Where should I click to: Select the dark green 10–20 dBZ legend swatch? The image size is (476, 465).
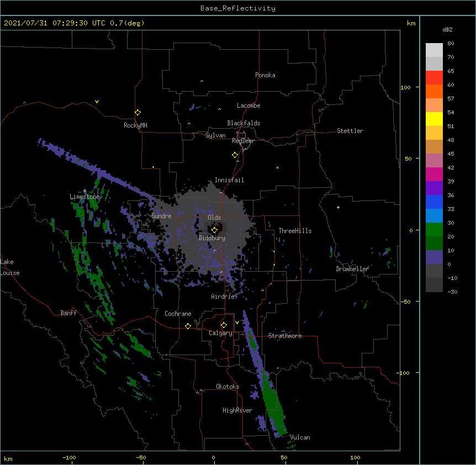click(434, 243)
